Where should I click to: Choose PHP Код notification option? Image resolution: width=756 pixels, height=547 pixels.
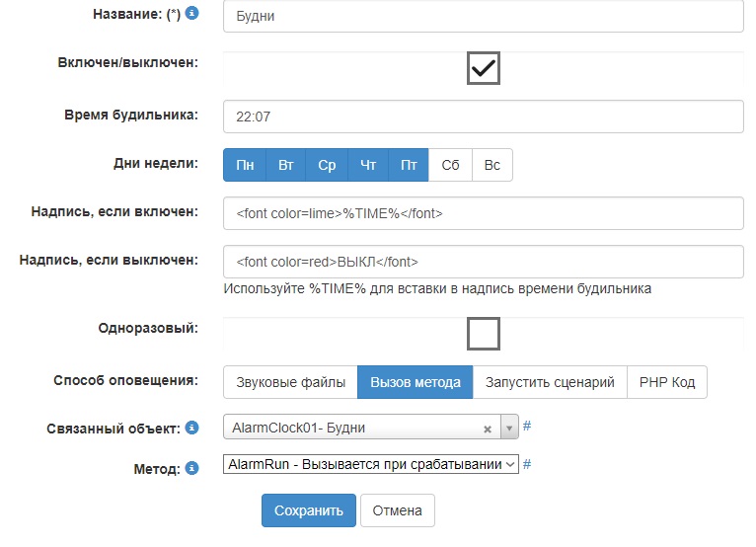(667, 382)
